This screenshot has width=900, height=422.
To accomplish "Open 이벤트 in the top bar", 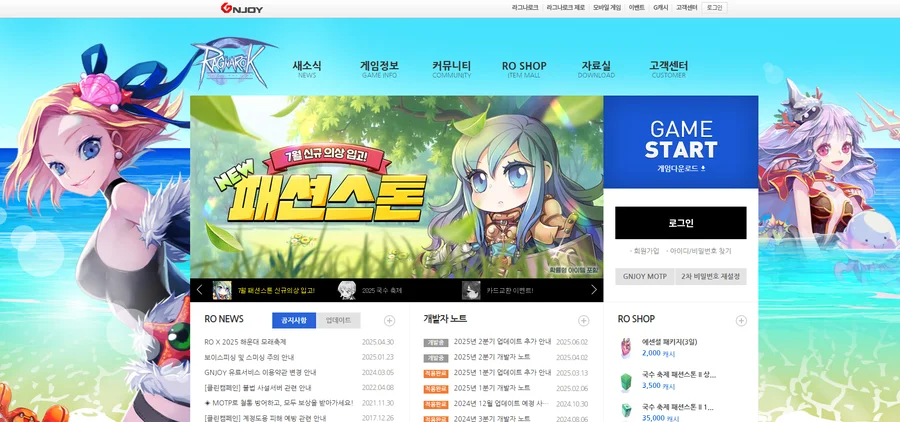I will click(x=637, y=8).
